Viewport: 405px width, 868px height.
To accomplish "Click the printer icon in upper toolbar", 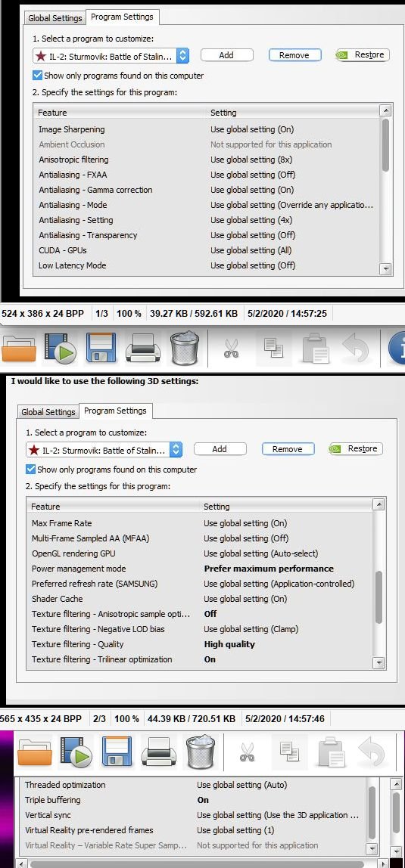I will (143, 349).
